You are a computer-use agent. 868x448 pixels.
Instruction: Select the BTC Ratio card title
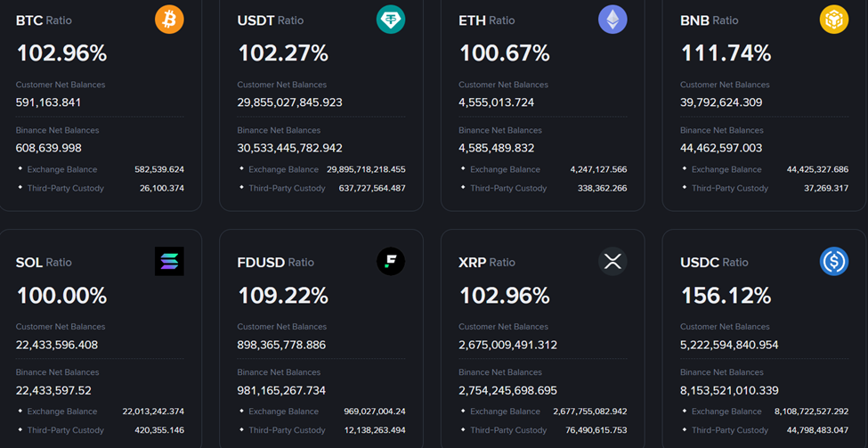pos(44,20)
